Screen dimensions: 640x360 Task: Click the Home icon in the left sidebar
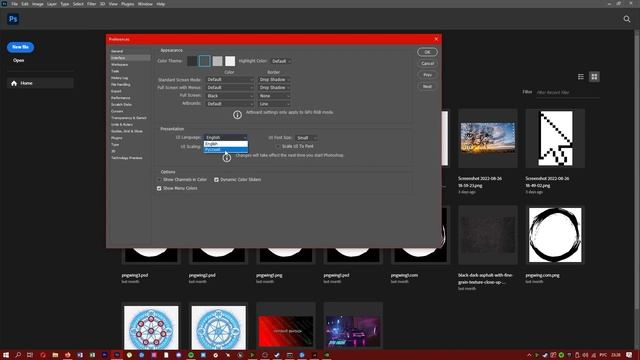(x=14, y=83)
